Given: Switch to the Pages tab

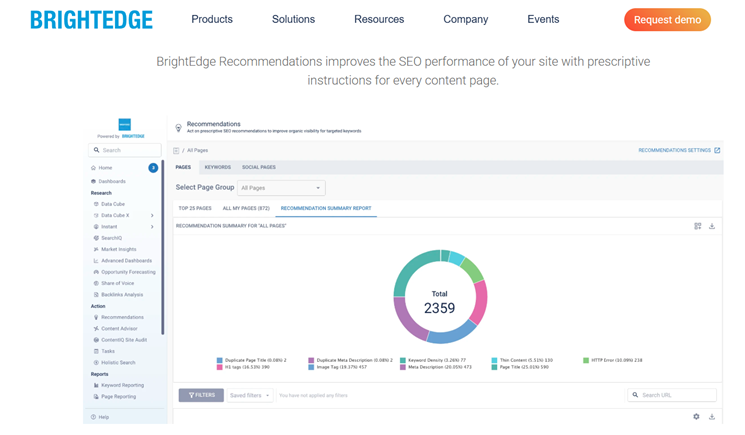Looking at the screenshot, I should (183, 167).
